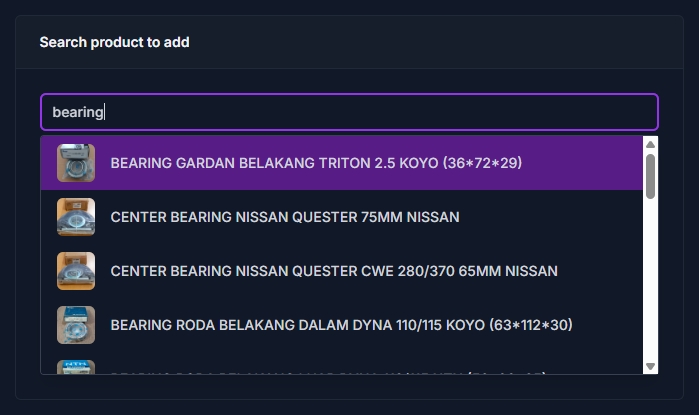Click the results list scrollbar thumb
This screenshot has height=415, width=699.
(x=650, y=176)
